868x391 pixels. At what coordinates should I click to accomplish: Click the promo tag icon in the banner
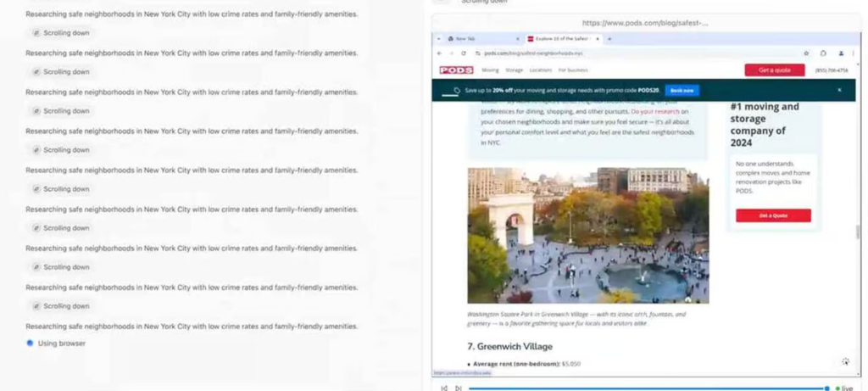point(457,90)
